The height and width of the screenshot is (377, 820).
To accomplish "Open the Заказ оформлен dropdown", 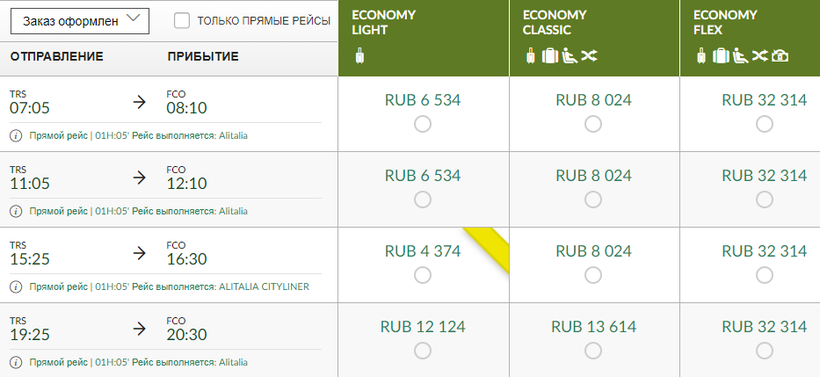I will 80,21.
